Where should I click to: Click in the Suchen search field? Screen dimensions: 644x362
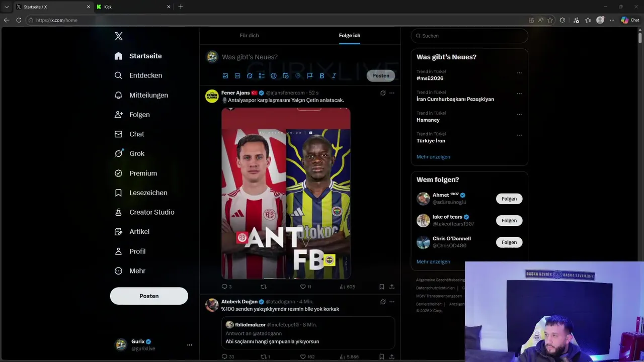click(469, 36)
